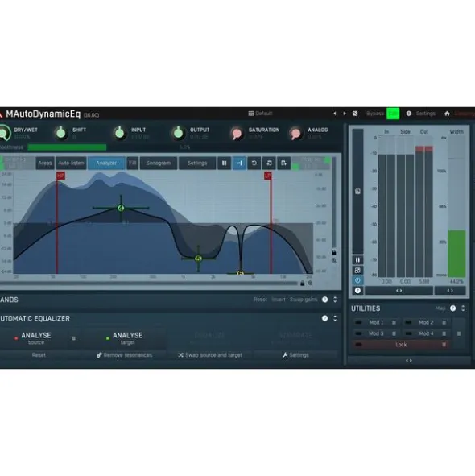Click the analyzer reset arrow icon

tap(254, 163)
